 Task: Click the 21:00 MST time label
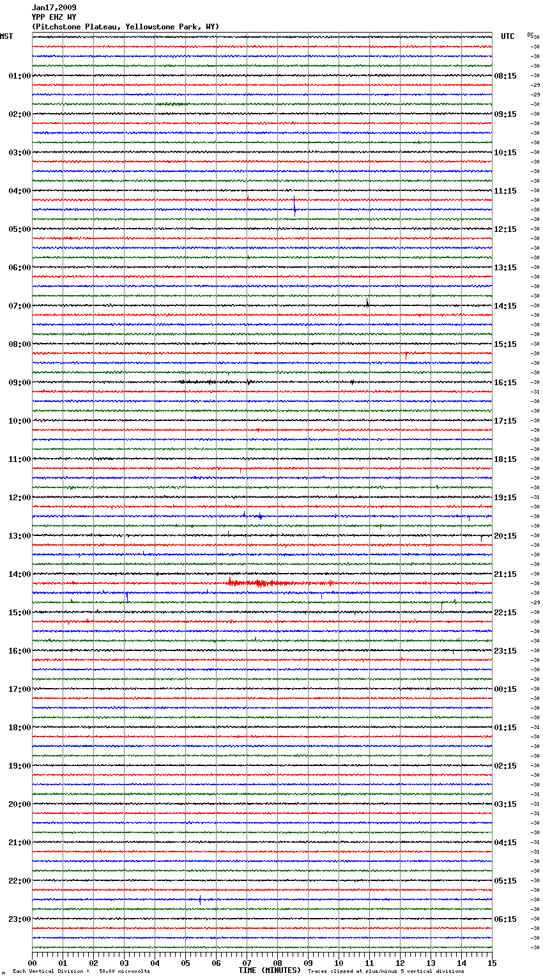pyautogui.click(x=20, y=843)
